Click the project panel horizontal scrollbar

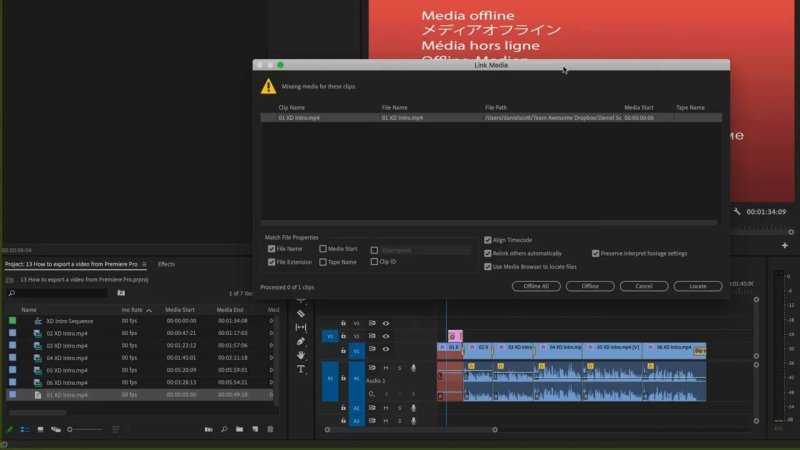pyautogui.click(x=37, y=412)
